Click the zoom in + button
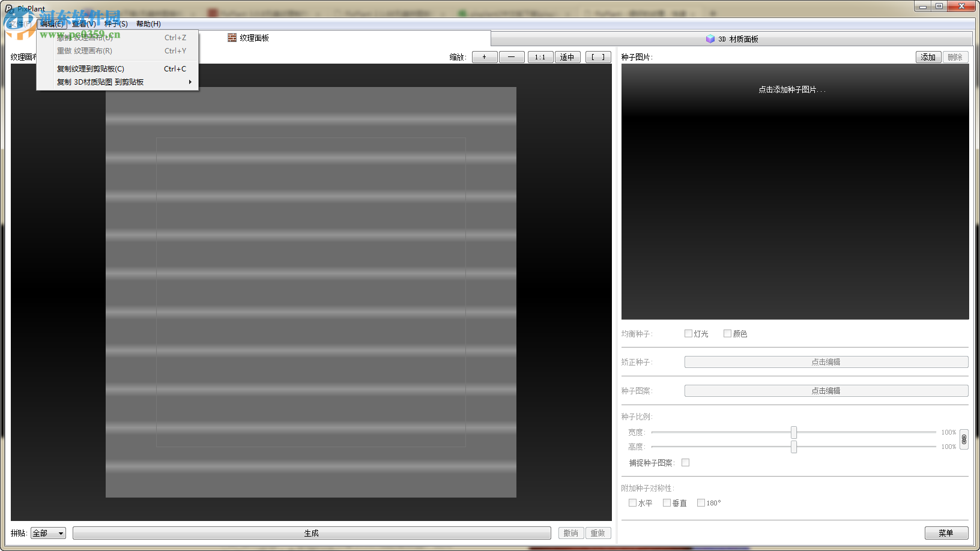Screen dimensions: 980x551 [x=485, y=57]
